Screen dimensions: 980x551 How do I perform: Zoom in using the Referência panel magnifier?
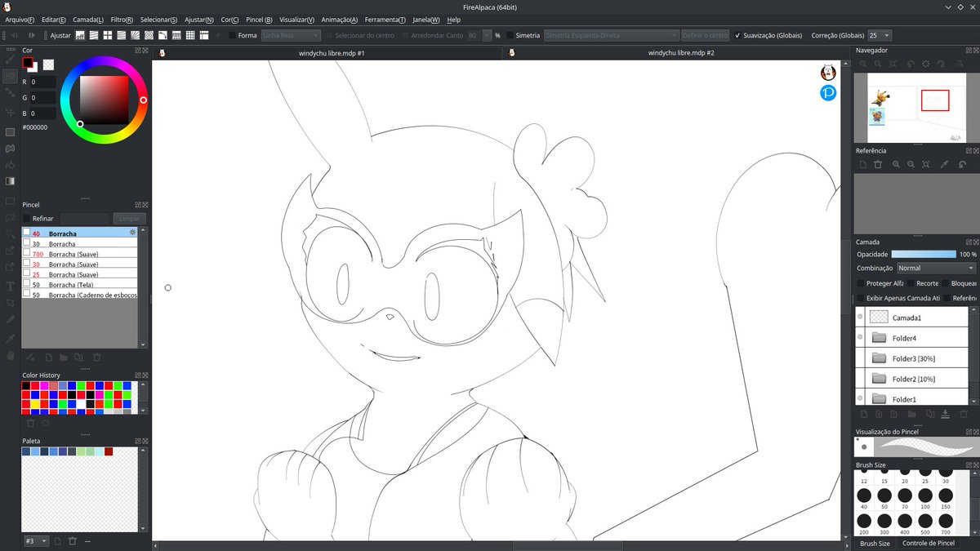[897, 164]
